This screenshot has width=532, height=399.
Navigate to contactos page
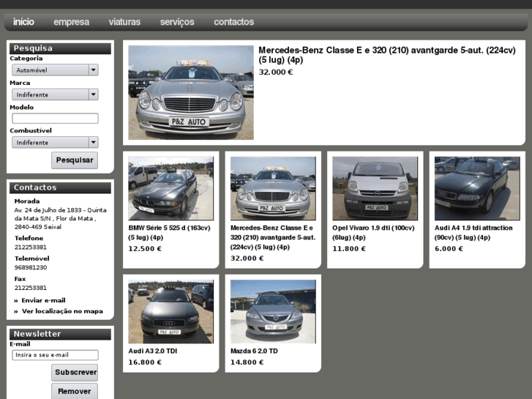[x=233, y=22]
